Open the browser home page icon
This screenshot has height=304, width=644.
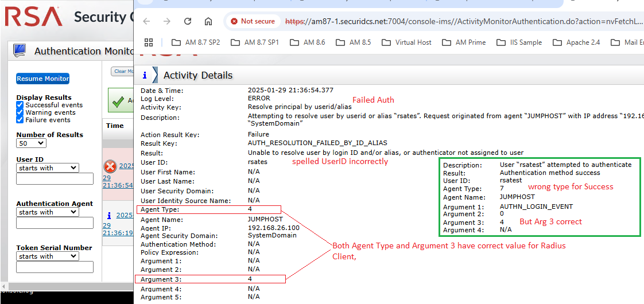(208, 21)
